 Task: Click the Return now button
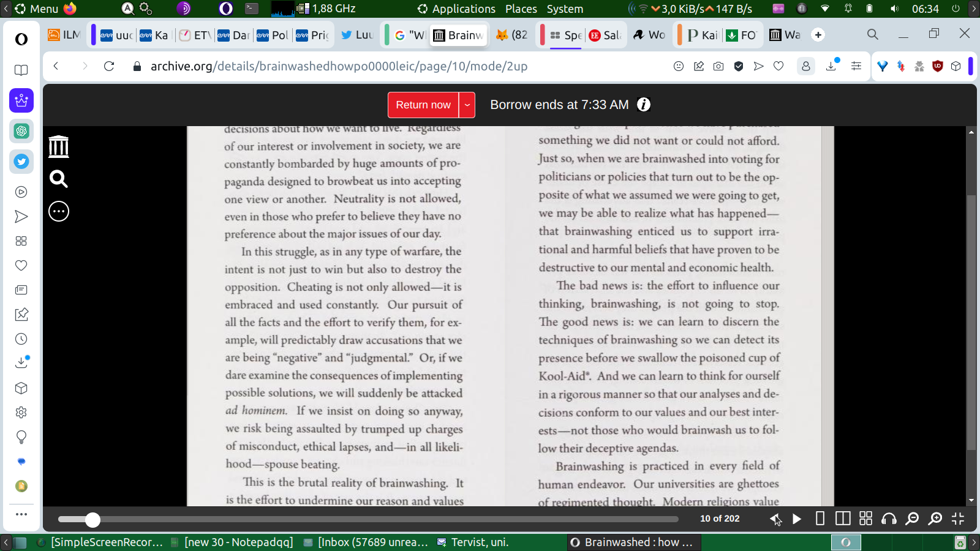423,105
